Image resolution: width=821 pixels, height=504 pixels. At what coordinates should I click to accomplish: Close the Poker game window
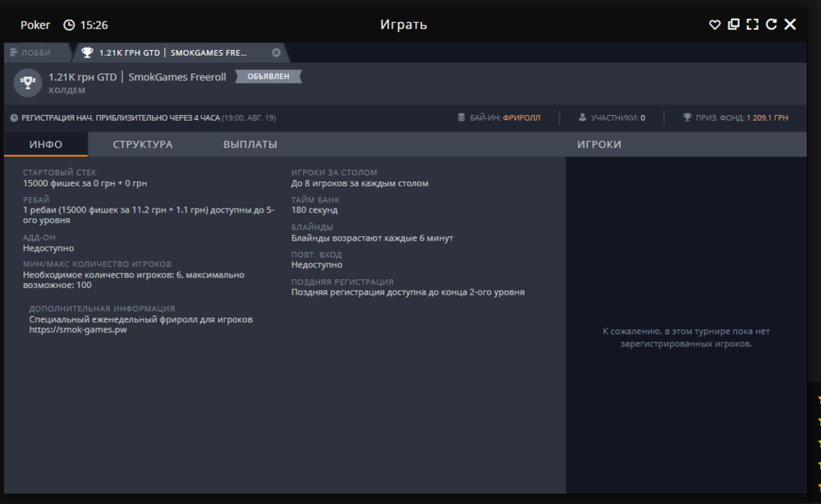790,25
